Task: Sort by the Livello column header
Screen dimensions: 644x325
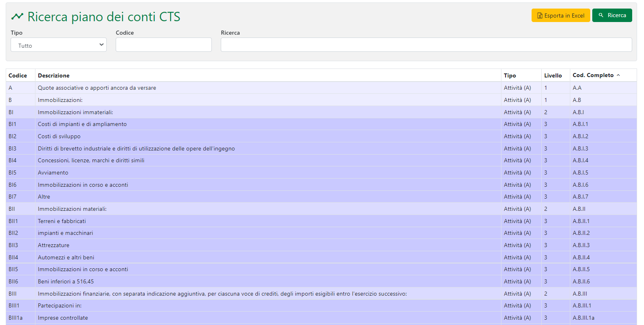Action: click(x=553, y=75)
